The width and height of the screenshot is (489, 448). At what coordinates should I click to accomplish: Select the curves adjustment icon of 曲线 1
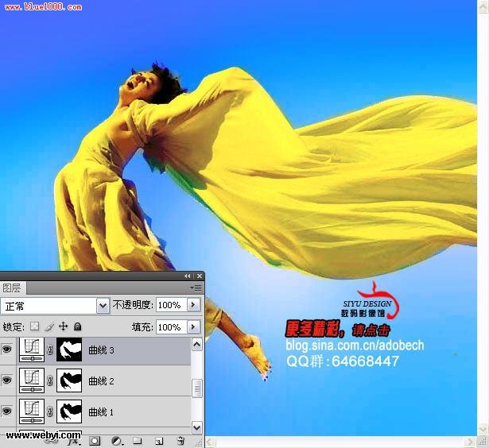click(32, 411)
